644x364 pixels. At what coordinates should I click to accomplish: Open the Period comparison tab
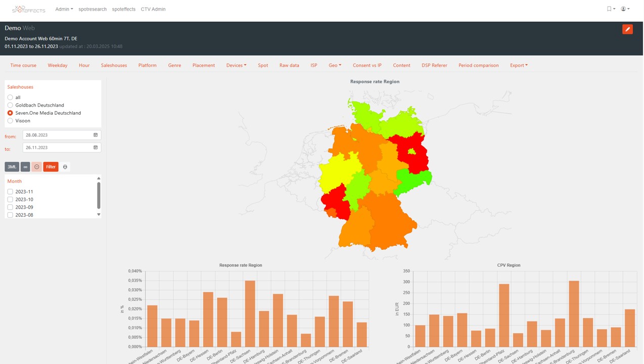click(x=478, y=65)
